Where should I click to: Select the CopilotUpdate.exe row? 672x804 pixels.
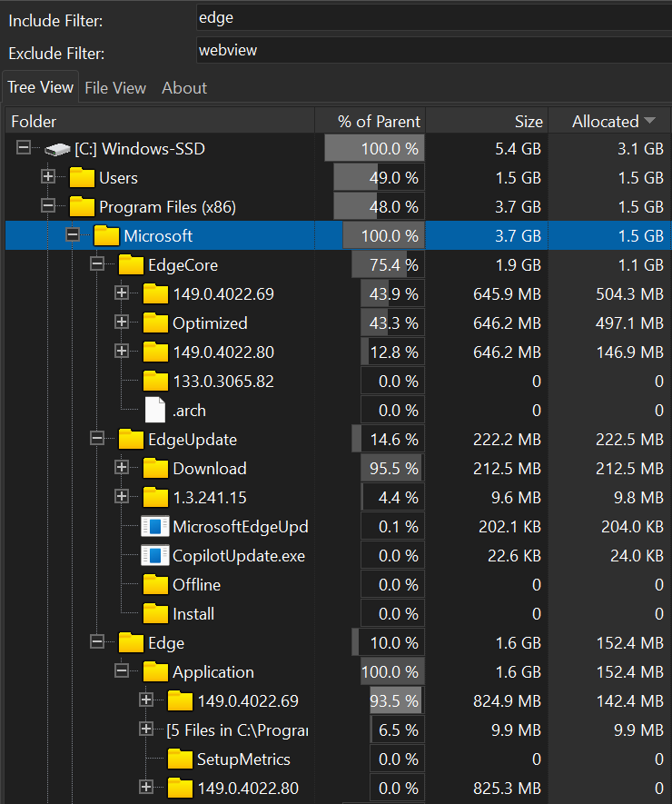(x=339, y=556)
